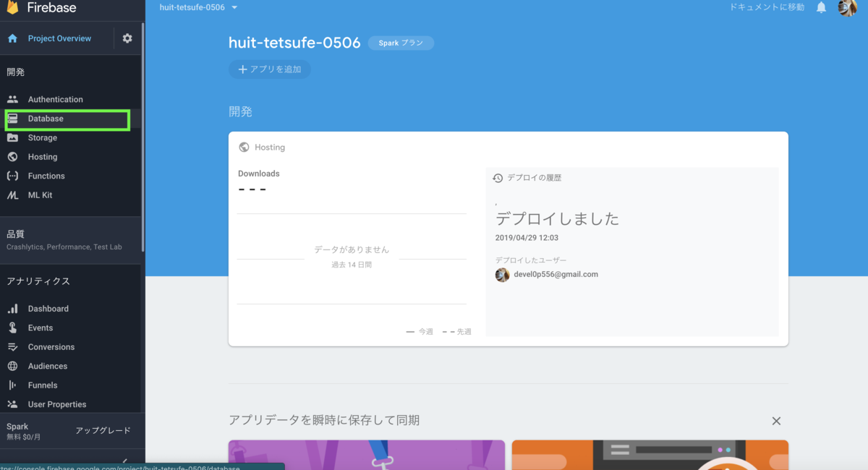Image resolution: width=868 pixels, height=470 pixels.
Task: Open the Funnels analytics item
Action: 43,385
